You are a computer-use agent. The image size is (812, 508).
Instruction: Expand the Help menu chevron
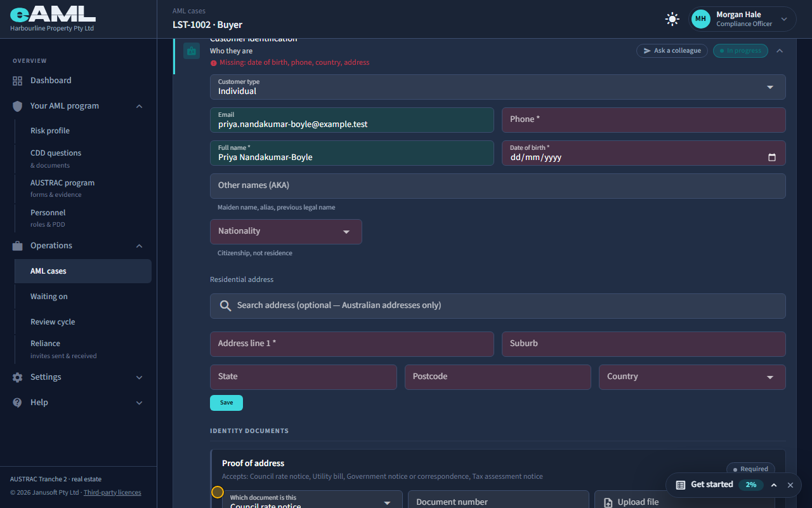click(139, 403)
